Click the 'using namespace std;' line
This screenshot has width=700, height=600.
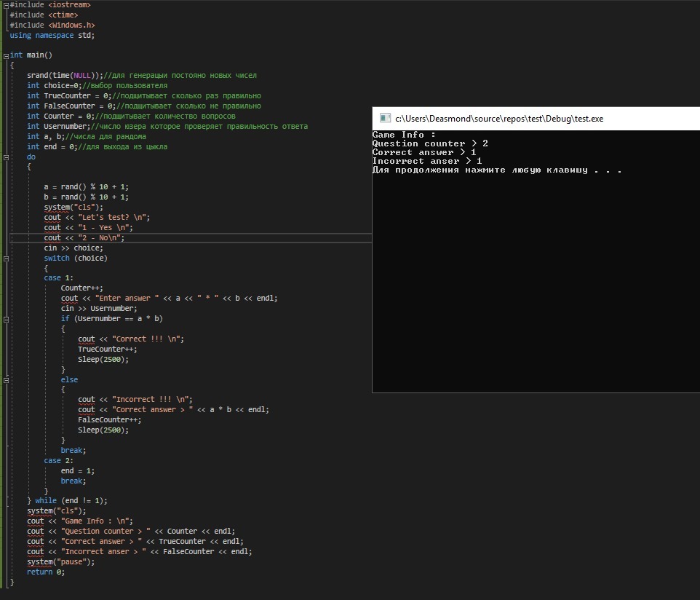[x=52, y=35]
